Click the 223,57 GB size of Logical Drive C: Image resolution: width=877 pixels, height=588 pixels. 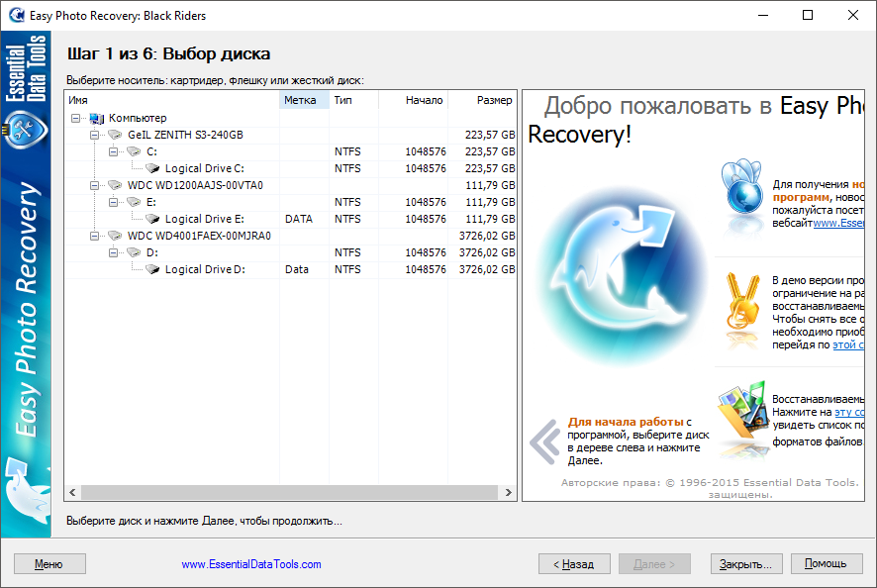[491, 168]
